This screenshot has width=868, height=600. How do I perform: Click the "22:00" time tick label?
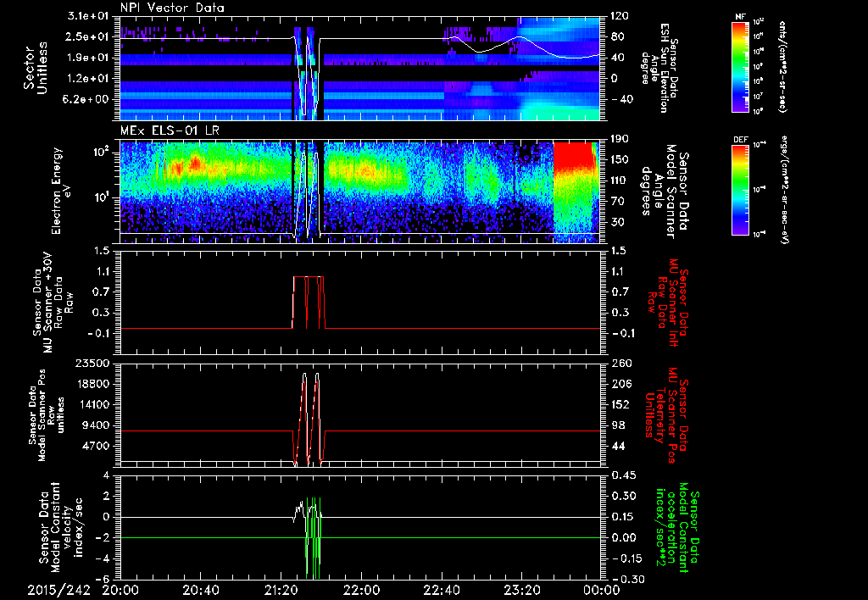point(362,591)
